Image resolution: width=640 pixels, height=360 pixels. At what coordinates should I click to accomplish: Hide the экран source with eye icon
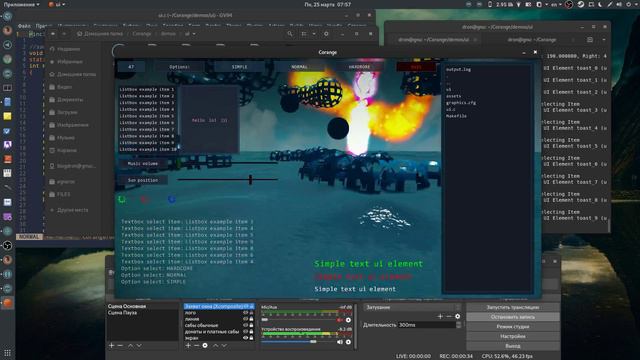tap(245, 338)
